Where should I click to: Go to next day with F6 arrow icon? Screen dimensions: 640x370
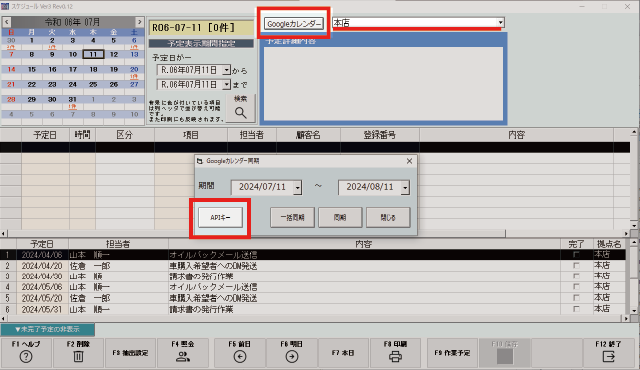[x=291, y=357]
